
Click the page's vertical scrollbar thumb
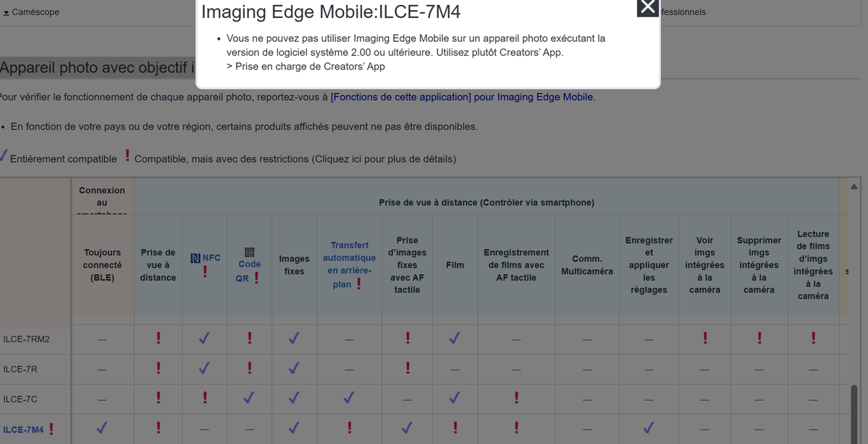click(854, 412)
